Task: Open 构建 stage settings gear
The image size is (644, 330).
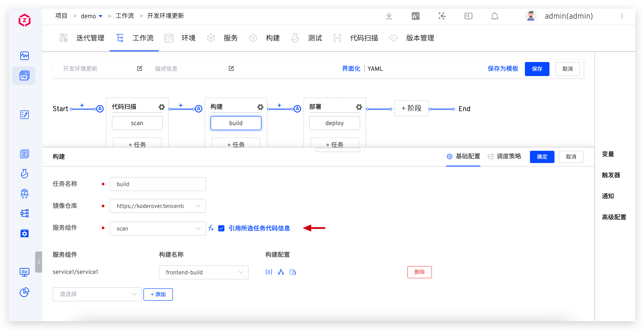Action: pyautogui.click(x=261, y=107)
